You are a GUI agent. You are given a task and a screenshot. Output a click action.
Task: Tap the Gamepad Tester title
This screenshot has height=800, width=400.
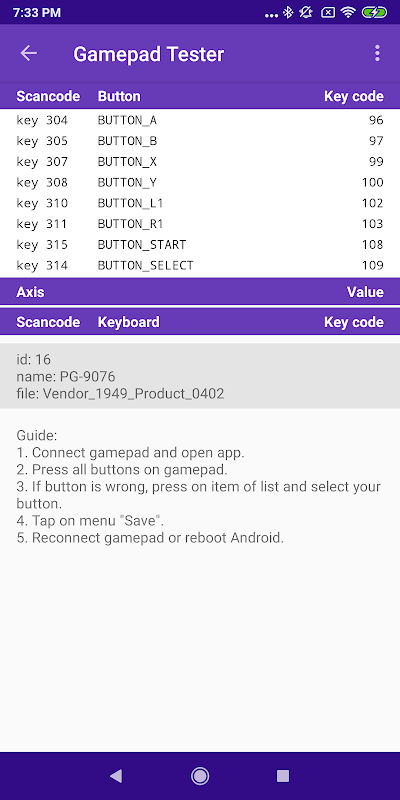[x=148, y=54]
